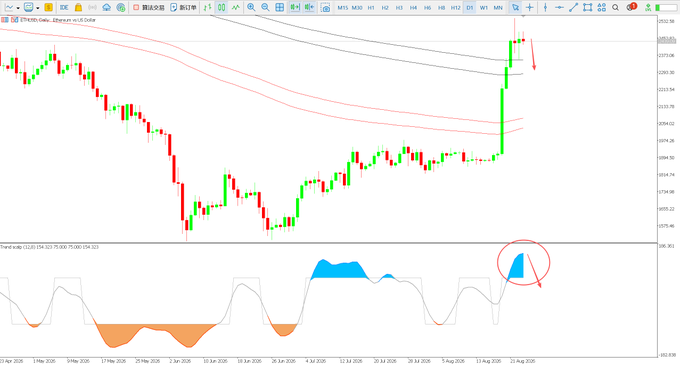Open the yellow dollar symbols icon

[49, 7]
